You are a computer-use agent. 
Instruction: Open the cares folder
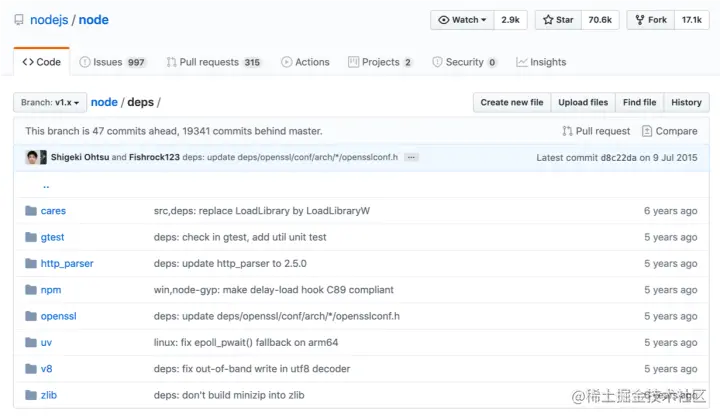(53, 211)
